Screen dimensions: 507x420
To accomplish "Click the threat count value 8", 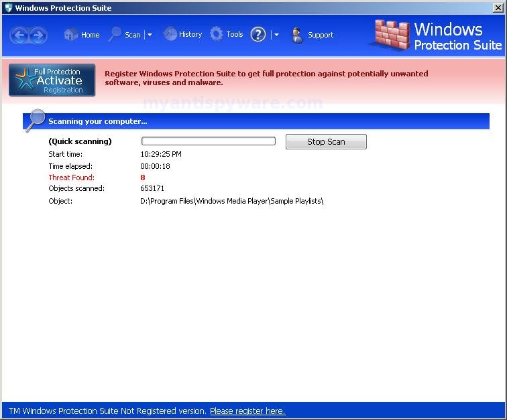I will 143,178.
